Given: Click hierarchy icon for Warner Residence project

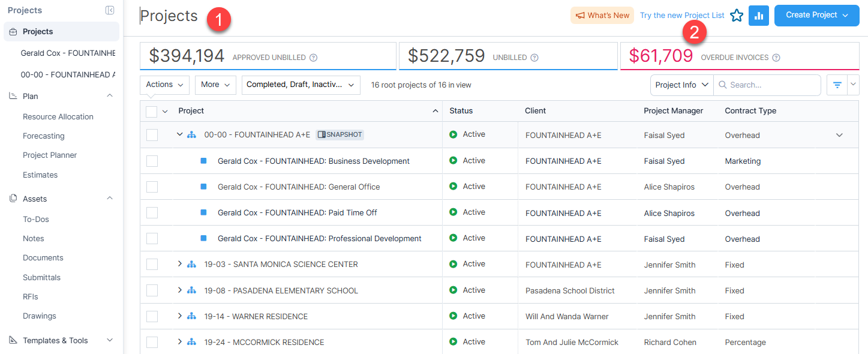Looking at the screenshot, I should coord(192,316).
